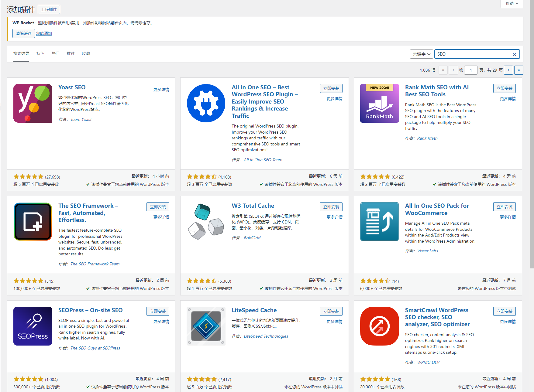Viewport: 534px width, 392px height.
Task: Open 更多详情 for Rank Math SEO
Action: click(x=508, y=99)
